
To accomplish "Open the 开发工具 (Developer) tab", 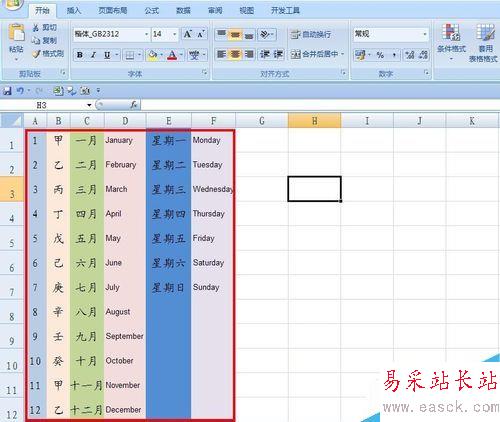I will click(285, 11).
